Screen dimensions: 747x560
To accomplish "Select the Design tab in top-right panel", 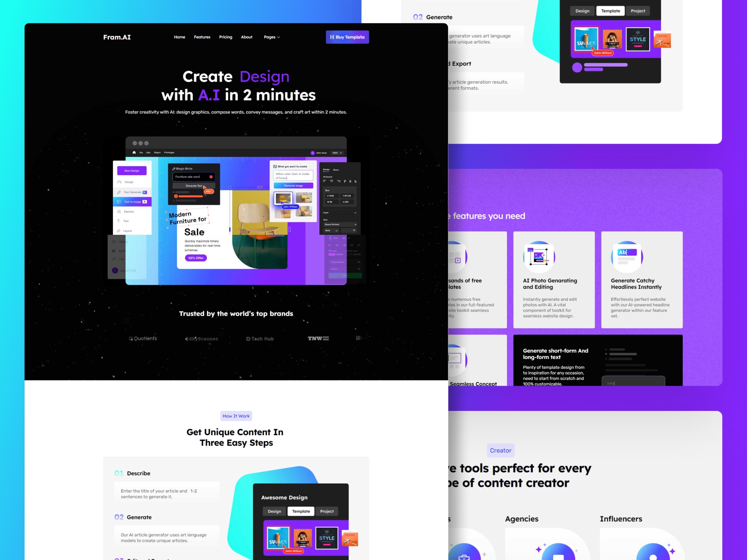I will pos(582,11).
